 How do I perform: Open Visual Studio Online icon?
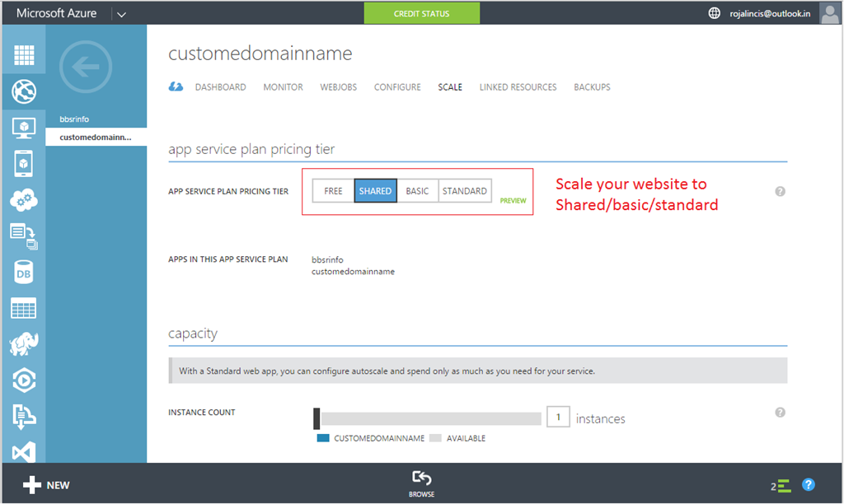[x=24, y=452]
